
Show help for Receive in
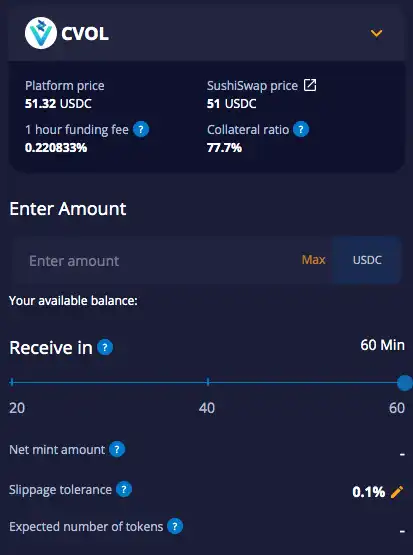coord(105,347)
